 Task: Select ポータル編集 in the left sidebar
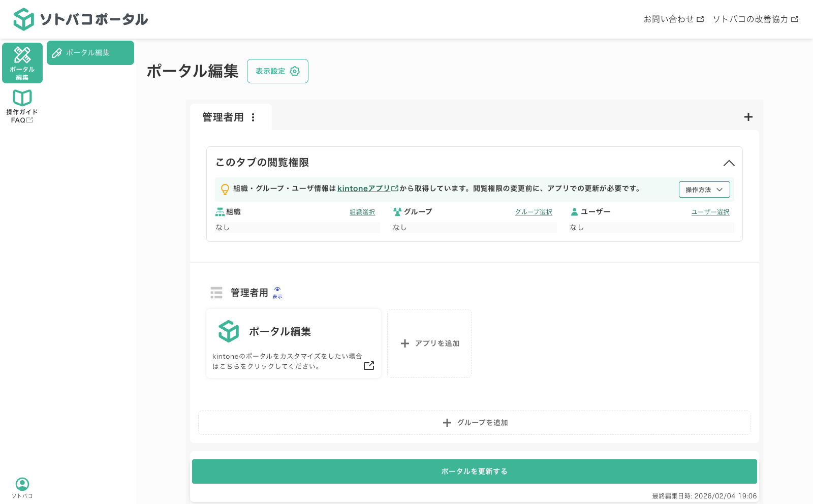22,62
